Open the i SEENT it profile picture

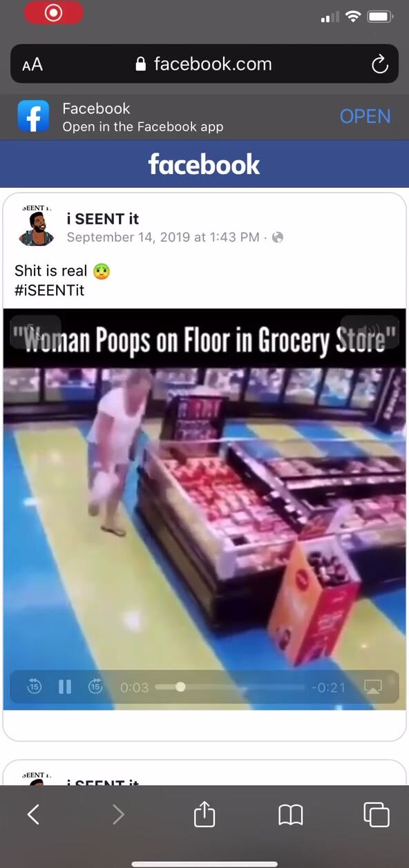[x=37, y=227]
